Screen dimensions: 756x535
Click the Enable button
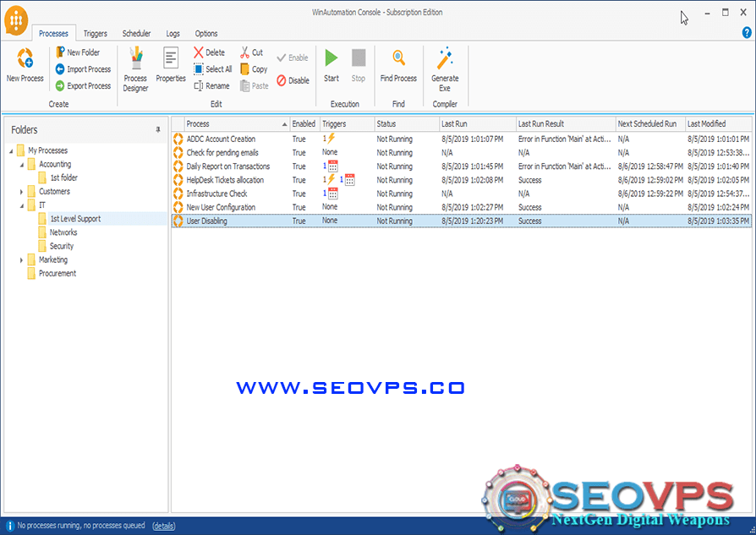coord(293,57)
